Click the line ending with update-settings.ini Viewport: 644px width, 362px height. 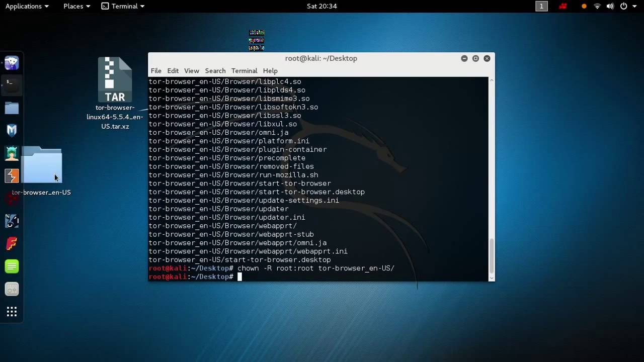pos(244,201)
